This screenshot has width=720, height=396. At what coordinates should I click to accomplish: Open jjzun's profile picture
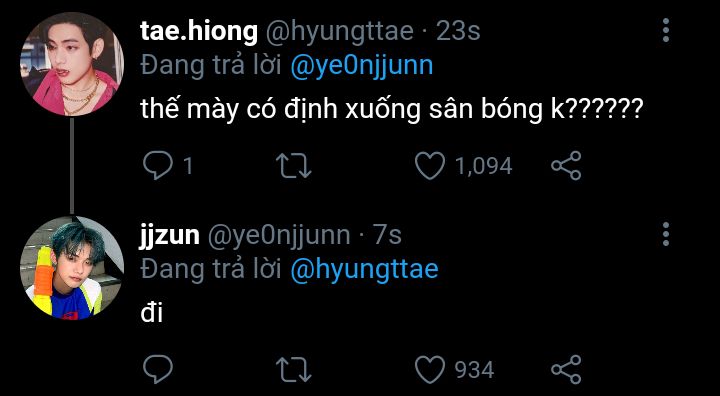tap(72, 268)
